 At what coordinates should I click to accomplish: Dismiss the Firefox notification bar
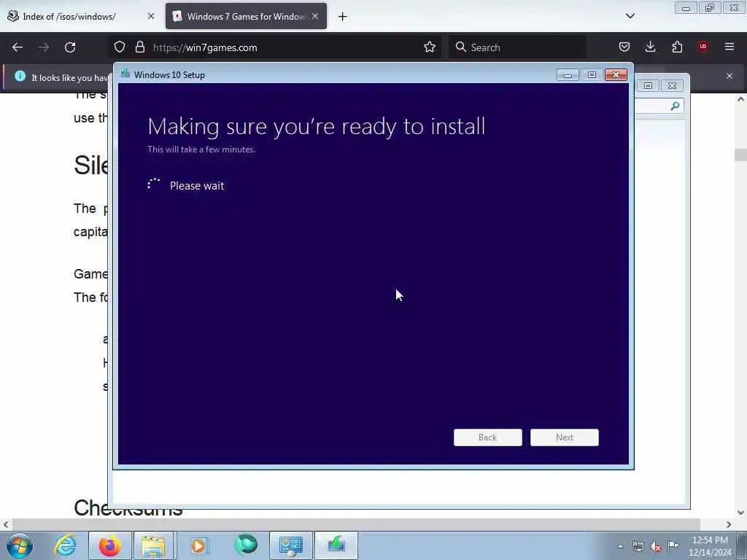point(729,76)
